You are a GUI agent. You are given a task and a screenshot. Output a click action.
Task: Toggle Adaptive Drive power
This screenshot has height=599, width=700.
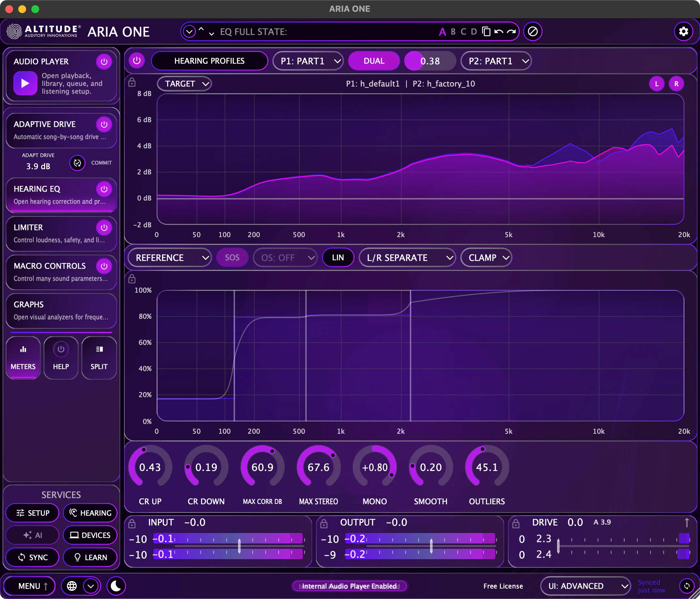(104, 124)
